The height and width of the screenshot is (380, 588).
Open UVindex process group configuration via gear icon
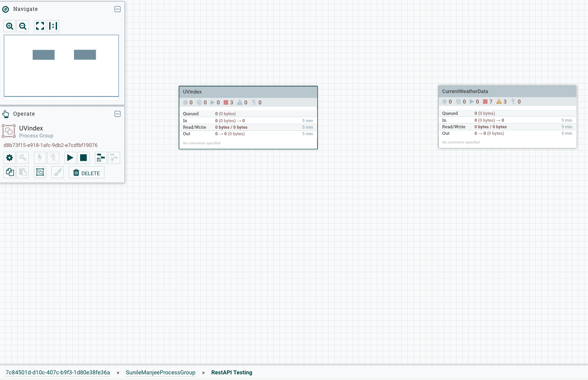coord(10,157)
